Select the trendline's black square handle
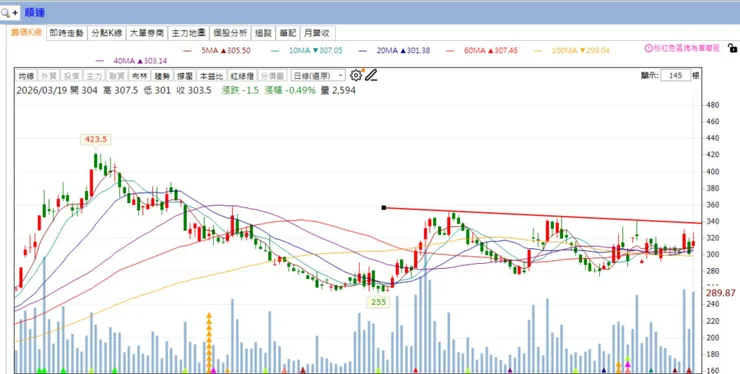The image size is (740, 374). click(384, 208)
